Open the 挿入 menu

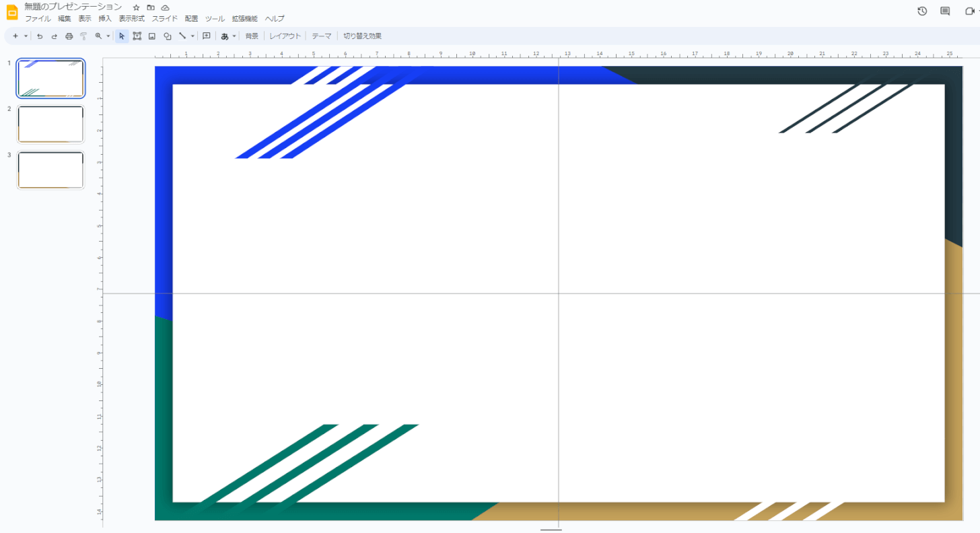coord(105,19)
